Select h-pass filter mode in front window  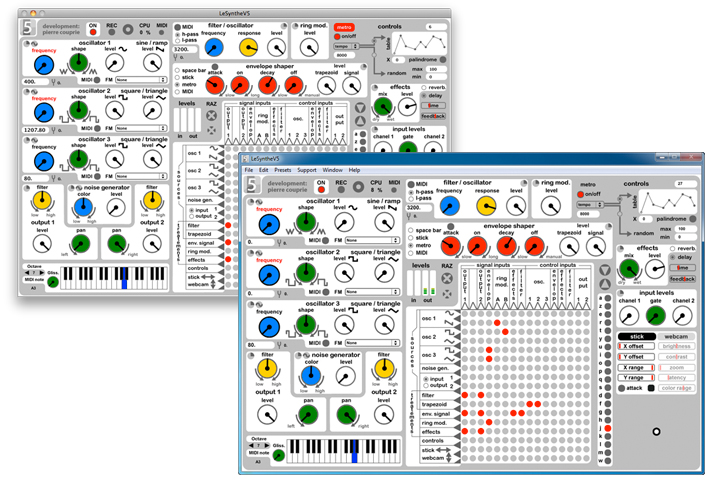[x=411, y=192]
